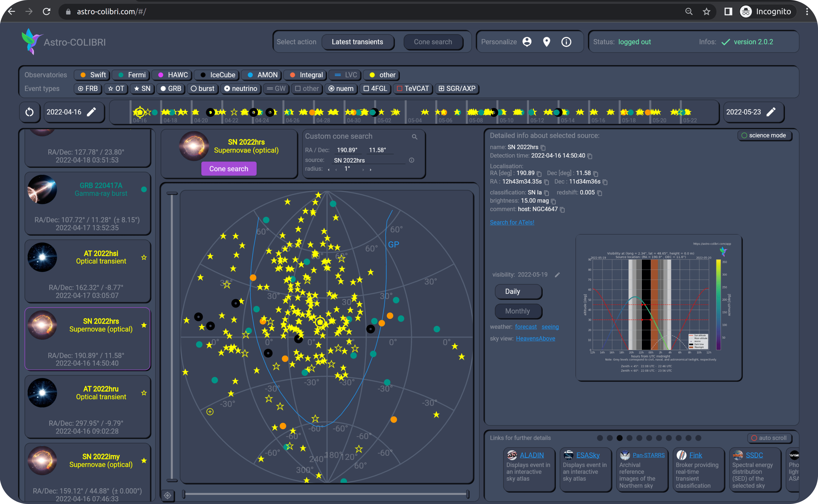Screen dimensions: 818x504
Task: Open the Chrome three-dot menu
Action: 807,12
